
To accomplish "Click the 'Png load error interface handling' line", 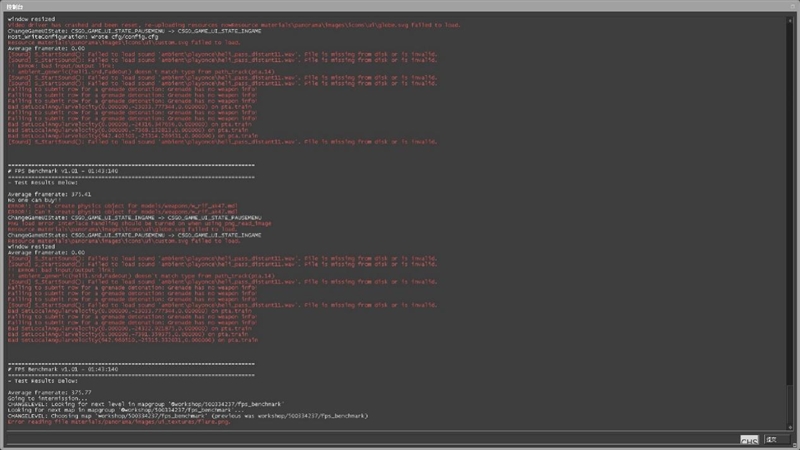I will (x=139, y=223).
